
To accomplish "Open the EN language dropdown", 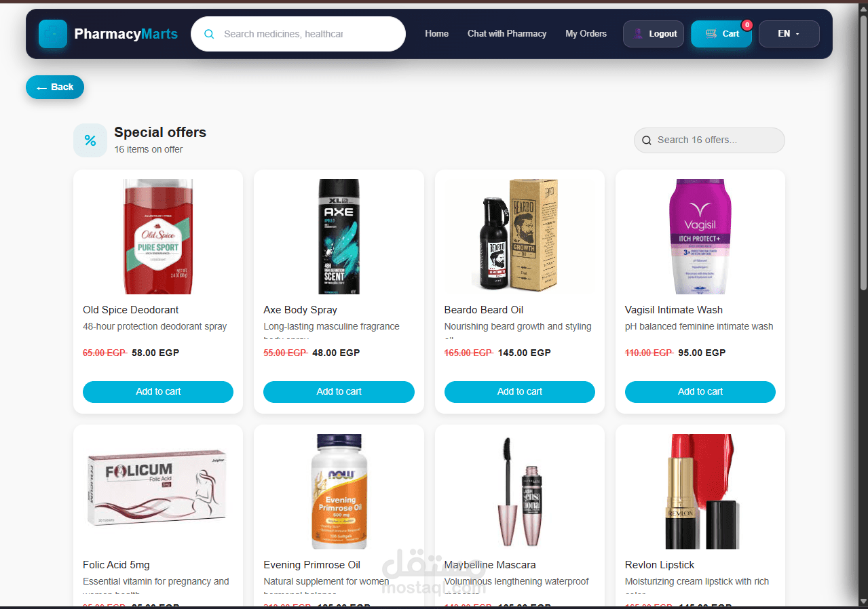I will [789, 34].
